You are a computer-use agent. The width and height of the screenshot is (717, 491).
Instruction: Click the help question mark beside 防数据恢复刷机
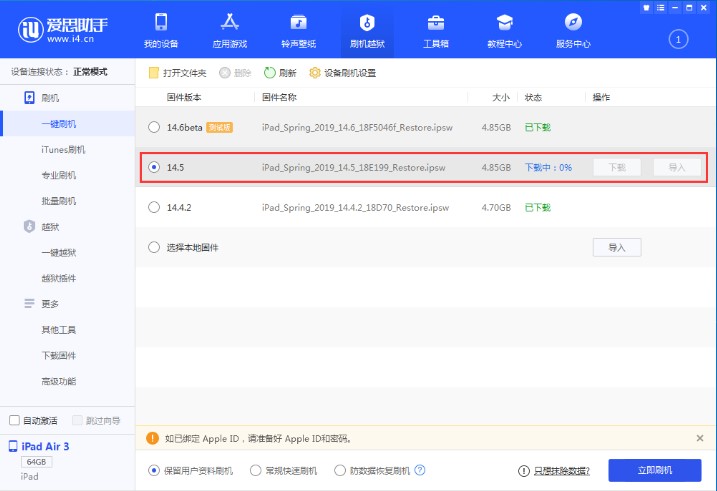tap(420, 470)
